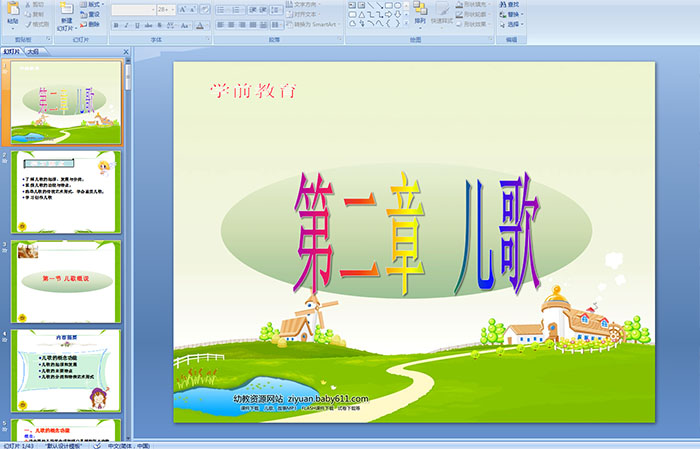
Task: Reset the slide with 重设
Action: (90, 14)
